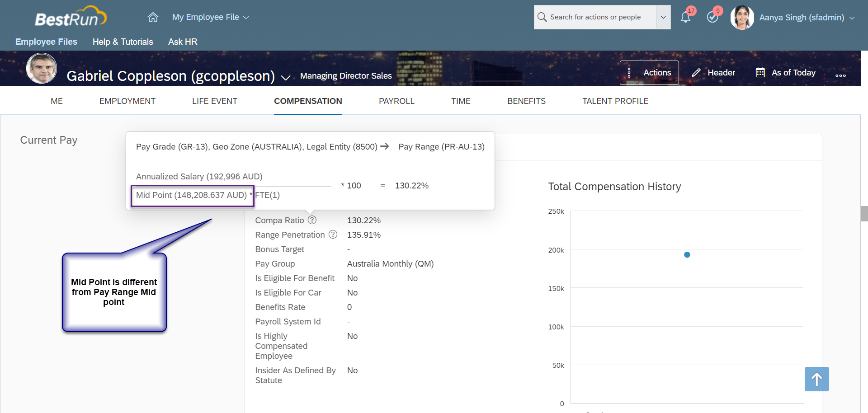Open the Actions menu button
Viewport: 868px width, 413px height.
(x=649, y=73)
